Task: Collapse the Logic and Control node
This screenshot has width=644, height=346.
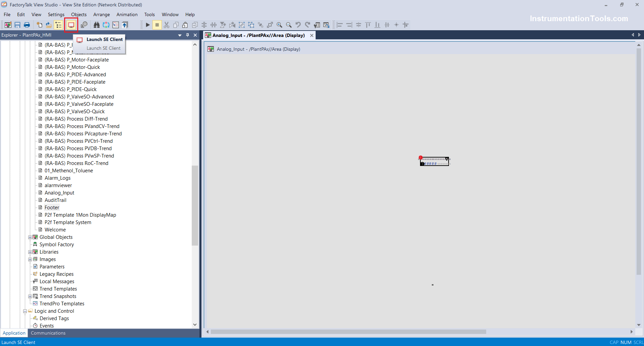Action: 25,311
